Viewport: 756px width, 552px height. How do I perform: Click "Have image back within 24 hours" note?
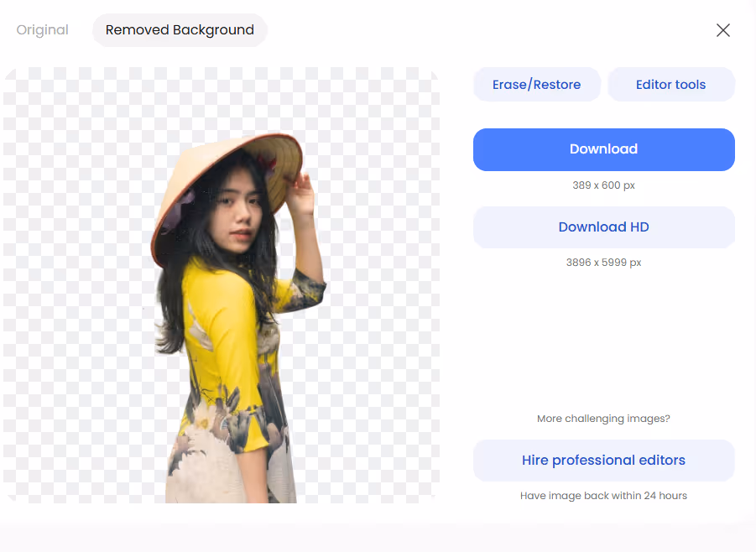[x=603, y=496]
